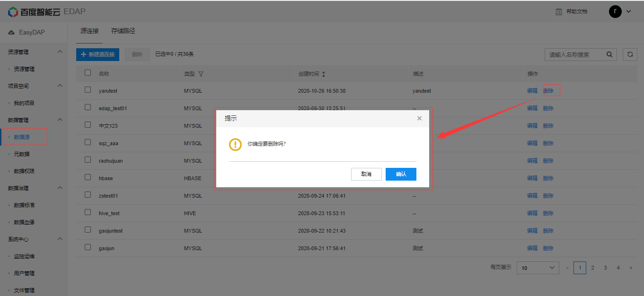Collapse the 资源管理 sidebar section

(60, 52)
